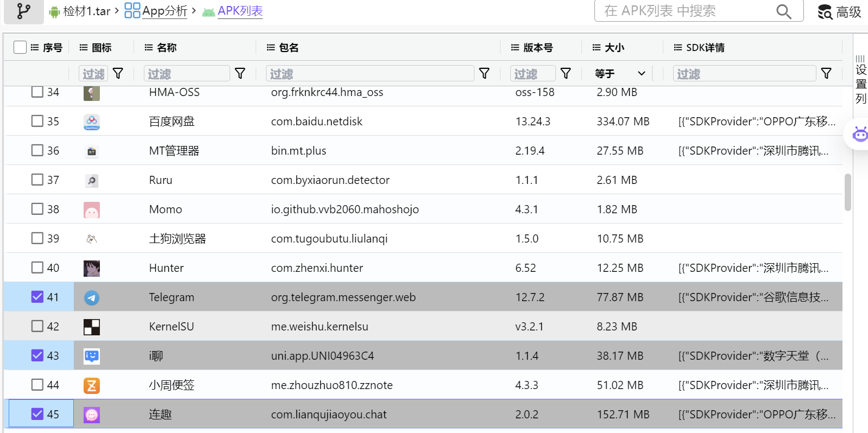Click the 包名 filter input

point(370,73)
